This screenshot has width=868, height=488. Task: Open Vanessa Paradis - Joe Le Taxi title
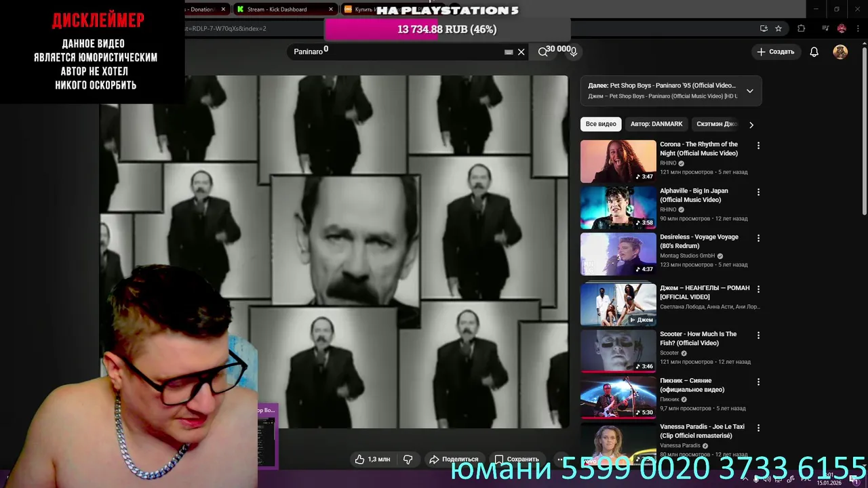(x=702, y=431)
